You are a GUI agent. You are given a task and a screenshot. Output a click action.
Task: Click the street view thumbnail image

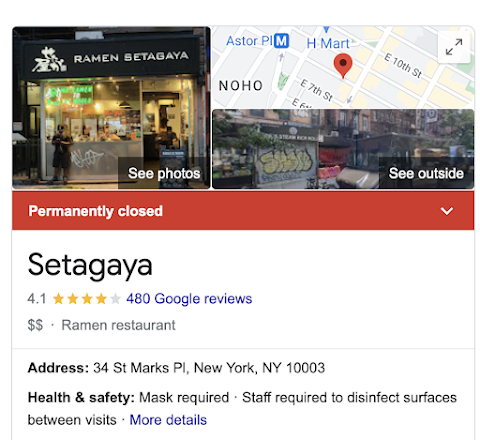(x=343, y=149)
